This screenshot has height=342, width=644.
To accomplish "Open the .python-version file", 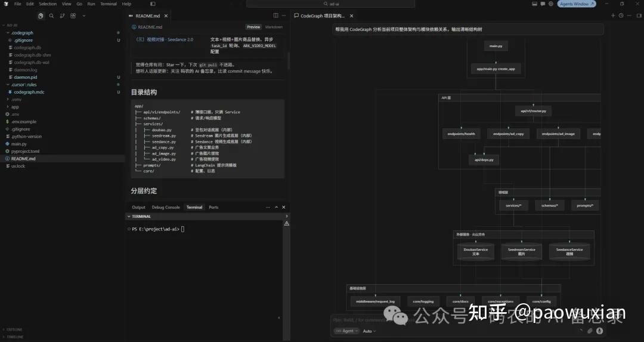I will point(26,136).
